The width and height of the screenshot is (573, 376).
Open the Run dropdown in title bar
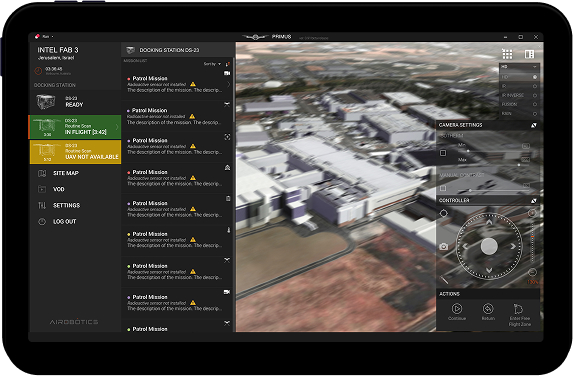[48, 37]
